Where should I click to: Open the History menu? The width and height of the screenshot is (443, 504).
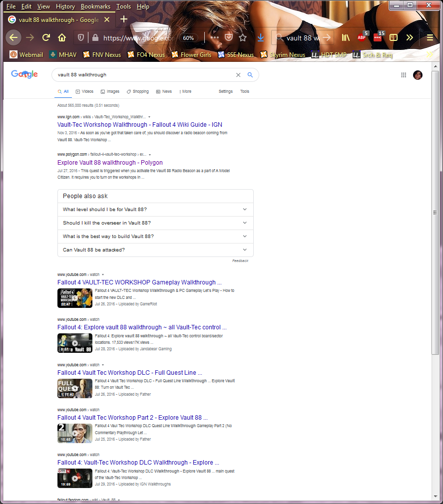tap(65, 6)
